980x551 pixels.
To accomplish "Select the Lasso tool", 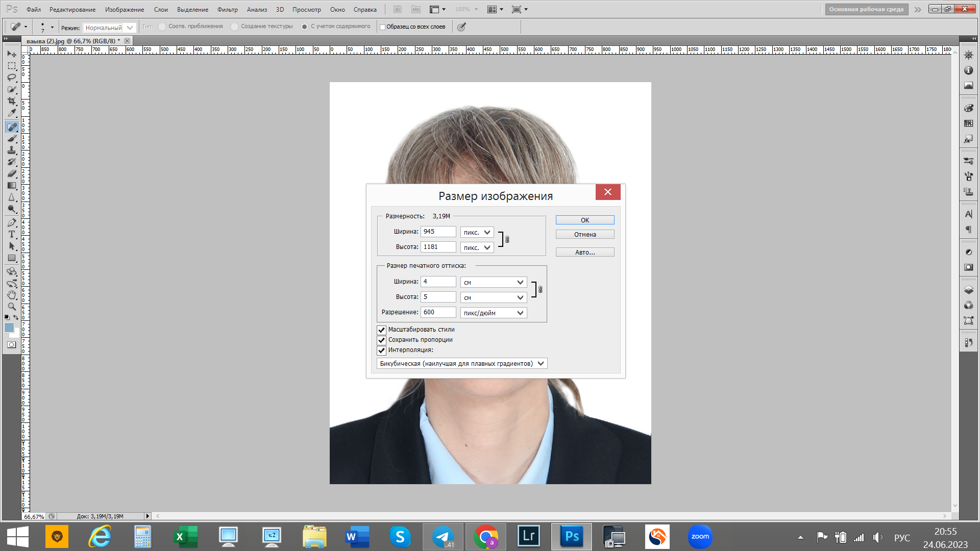I will tap(12, 78).
